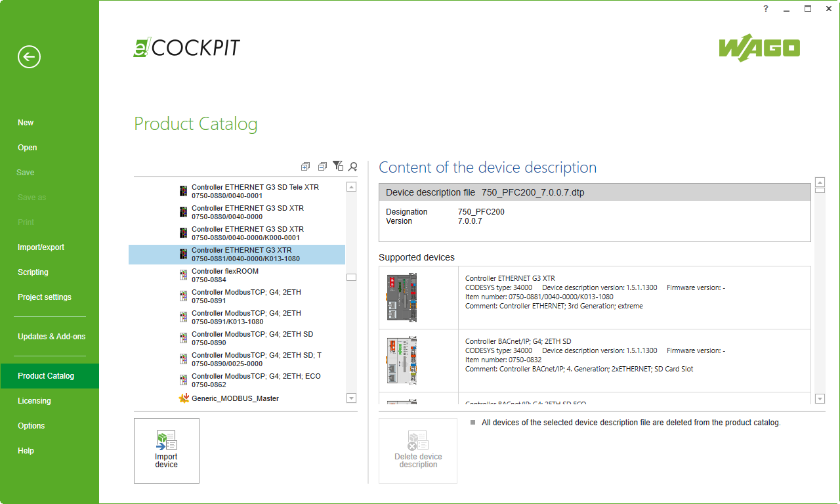Viewport: 840px width, 504px height.
Task: Click Delete device description button
Action: (x=418, y=451)
